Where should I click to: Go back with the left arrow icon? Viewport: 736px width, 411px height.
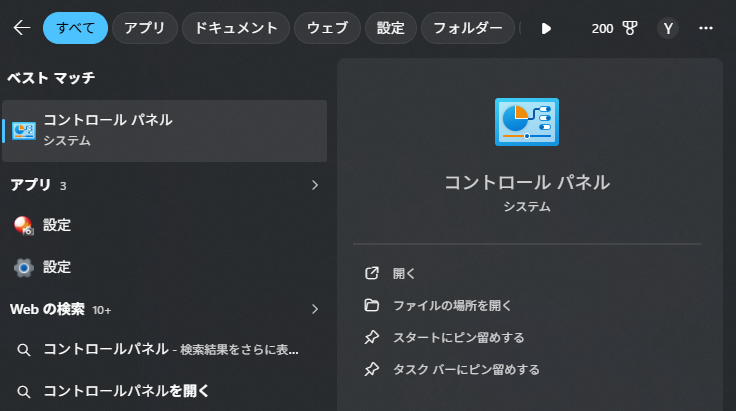coord(22,28)
